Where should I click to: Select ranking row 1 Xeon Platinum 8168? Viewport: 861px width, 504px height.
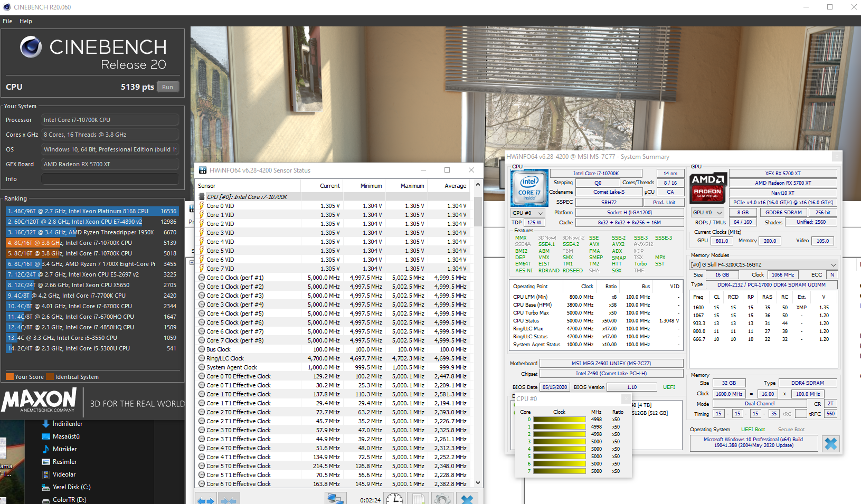tap(92, 211)
